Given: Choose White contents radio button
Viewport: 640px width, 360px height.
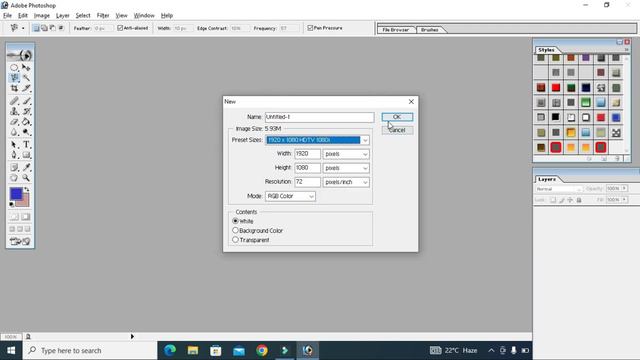Looking at the screenshot, I should (236, 221).
